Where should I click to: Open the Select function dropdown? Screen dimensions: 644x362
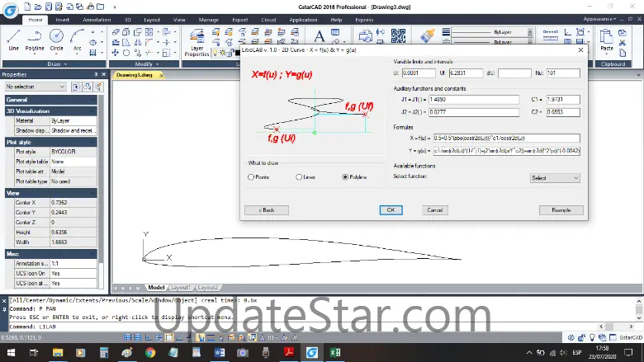555,178
